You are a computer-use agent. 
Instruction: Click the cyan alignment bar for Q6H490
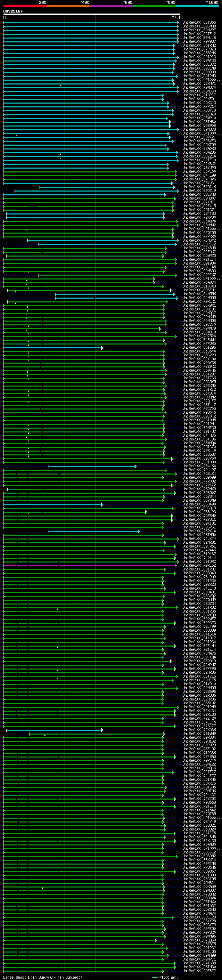tap(53, 504)
